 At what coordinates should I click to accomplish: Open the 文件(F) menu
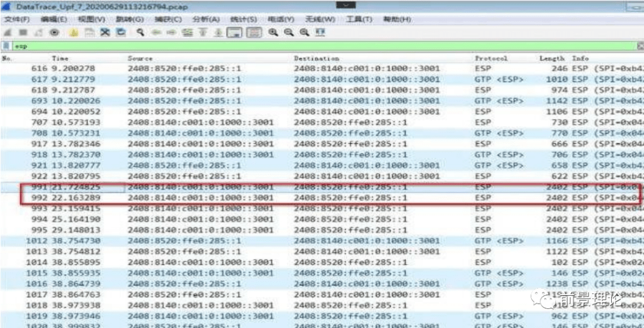tap(17, 20)
